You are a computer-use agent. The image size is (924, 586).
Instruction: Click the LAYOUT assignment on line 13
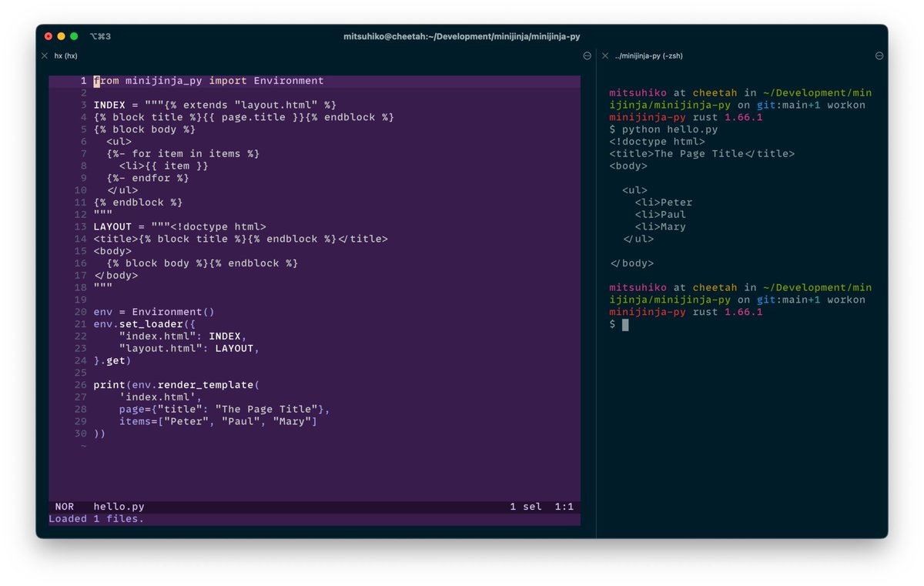[x=180, y=227]
